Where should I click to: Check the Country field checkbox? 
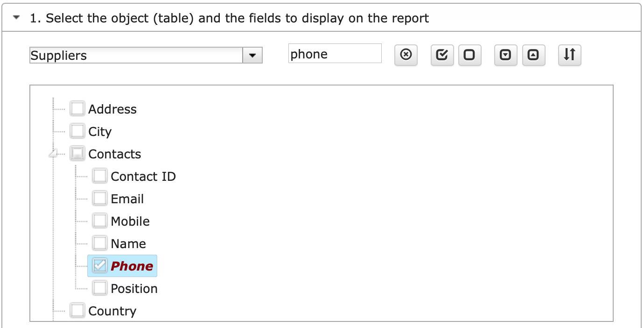pyautogui.click(x=77, y=311)
